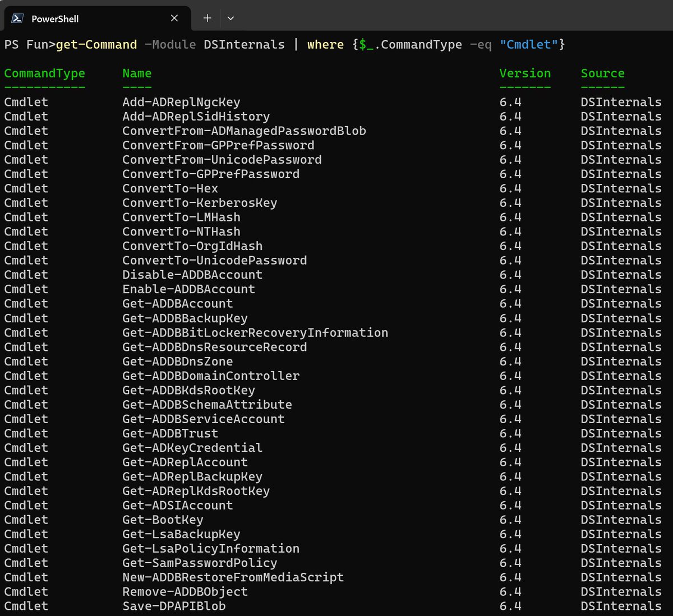This screenshot has height=616, width=673.
Task: Click Remove-ADDBObject
Action: [x=185, y=591]
